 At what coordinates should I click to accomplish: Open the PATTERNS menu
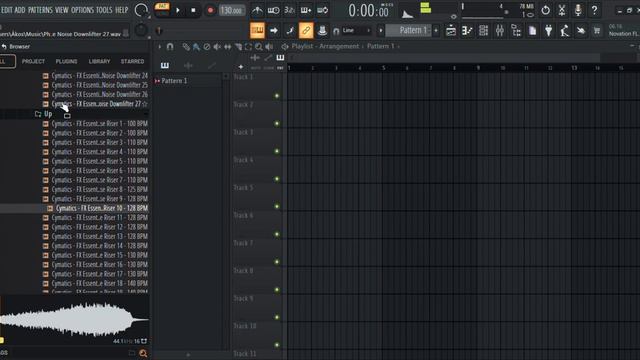tap(40, 10)
